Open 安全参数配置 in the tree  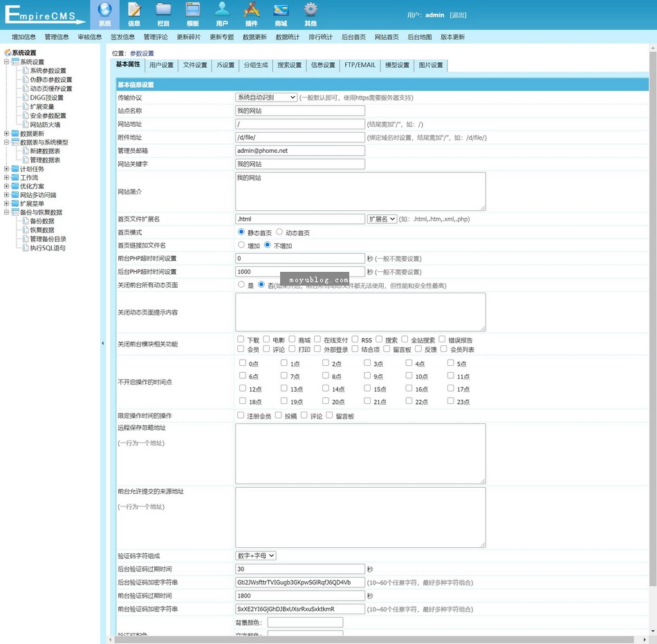[x=48, y=116]
